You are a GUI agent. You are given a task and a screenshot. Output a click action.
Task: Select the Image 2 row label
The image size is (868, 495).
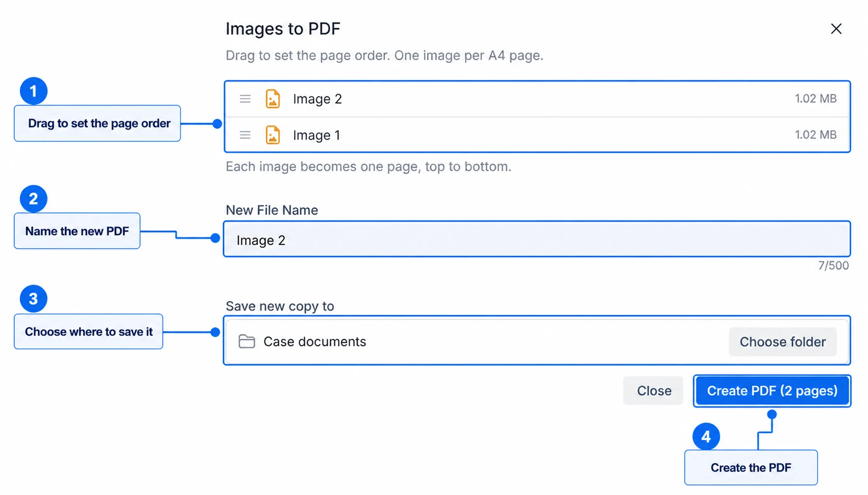[317, 99]
